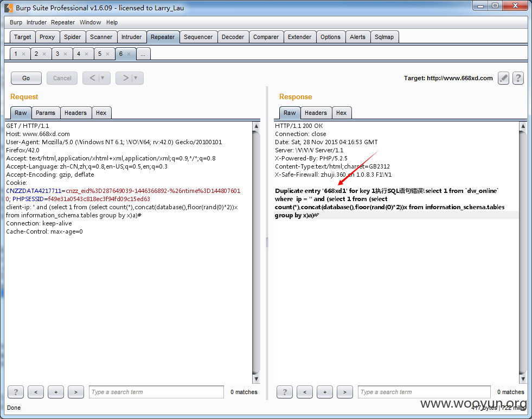Click request search term field
The image size is (532, 419).
[156, 392]
